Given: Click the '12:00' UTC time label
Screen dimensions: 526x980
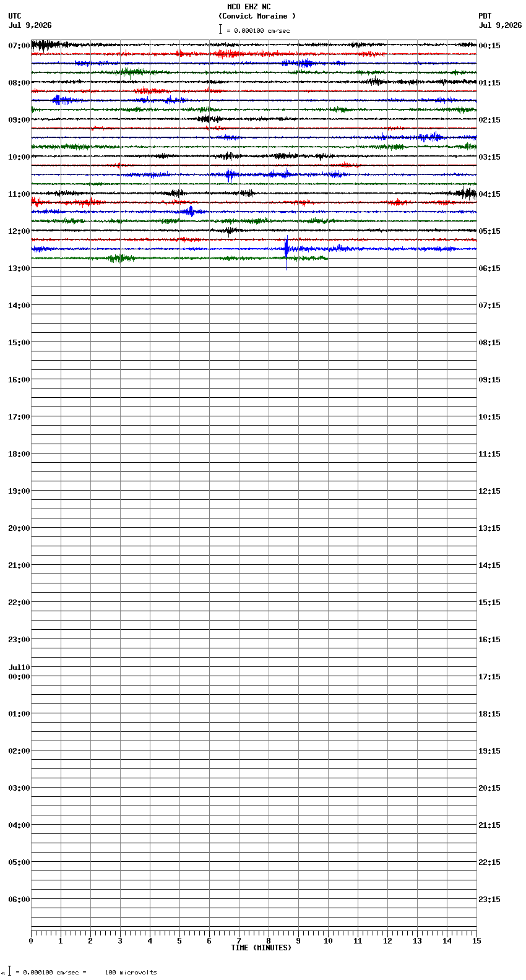Looking at the screenshot, I should (x=19, y=231).
